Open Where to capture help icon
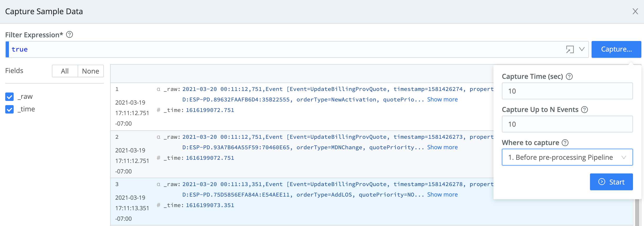 point(565,143)
